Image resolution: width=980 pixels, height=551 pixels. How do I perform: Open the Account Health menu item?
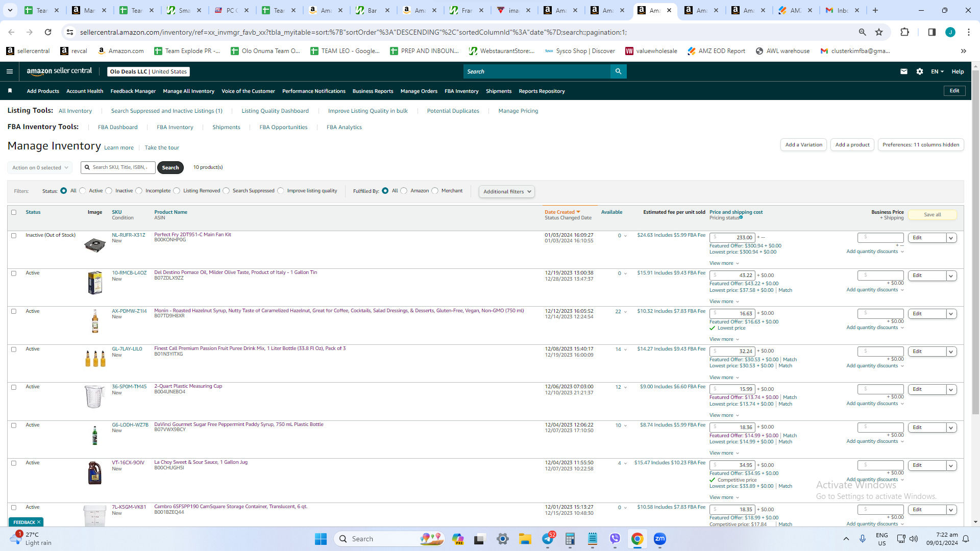(x=85, y=91)
